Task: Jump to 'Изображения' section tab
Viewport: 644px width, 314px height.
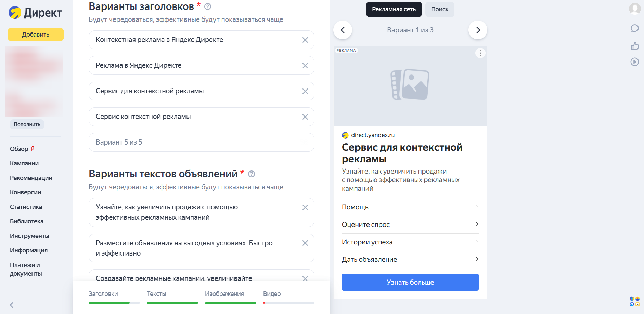Action: tap(224, 294)
